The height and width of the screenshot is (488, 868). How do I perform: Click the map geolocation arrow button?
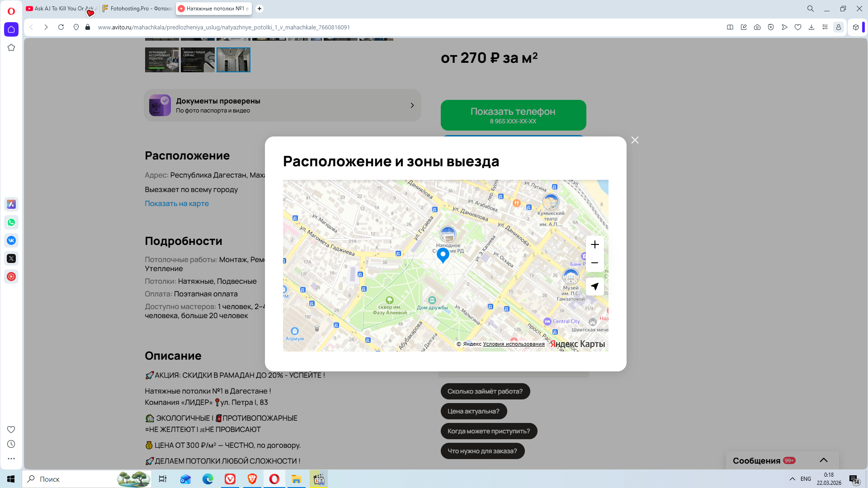coord(594,286)
